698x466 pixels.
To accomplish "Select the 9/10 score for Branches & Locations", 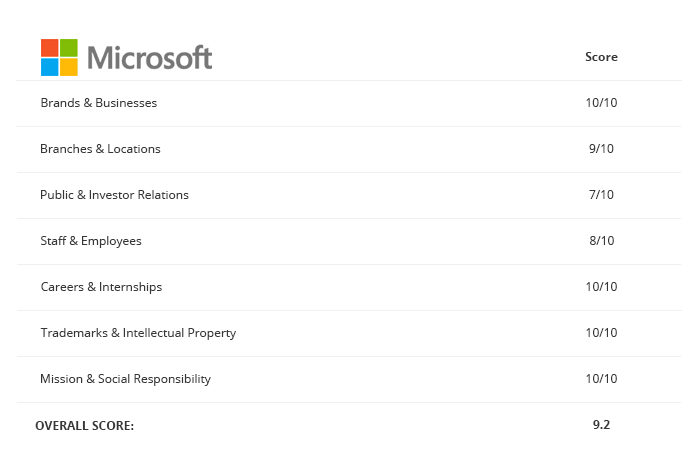I will 601,149.
